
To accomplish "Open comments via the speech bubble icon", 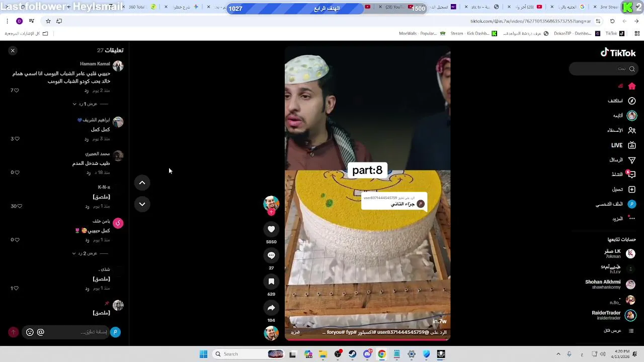I will 271,255.
